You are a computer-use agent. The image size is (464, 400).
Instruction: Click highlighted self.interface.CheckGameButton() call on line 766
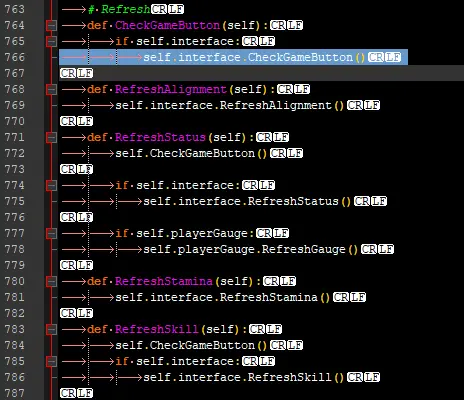254,57
